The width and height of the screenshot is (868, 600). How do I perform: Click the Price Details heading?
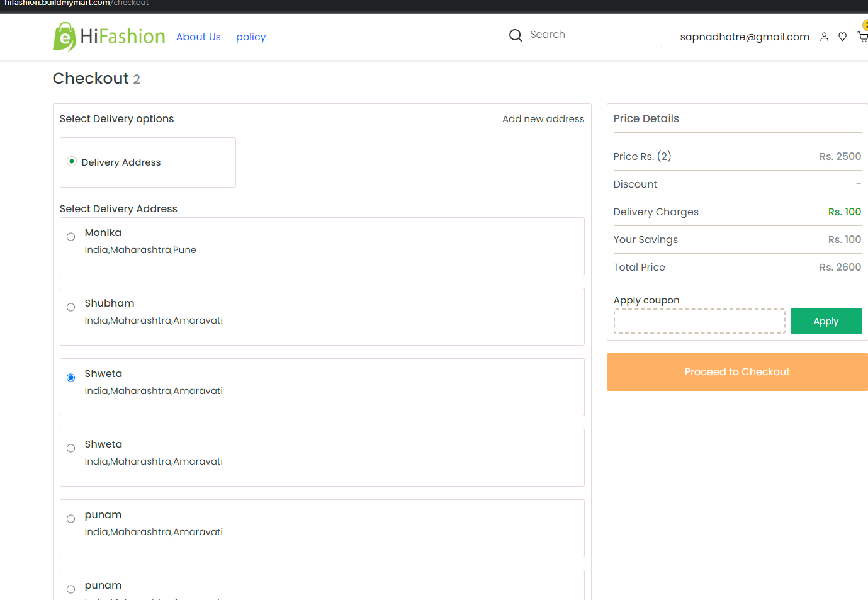tap(646, 118)
